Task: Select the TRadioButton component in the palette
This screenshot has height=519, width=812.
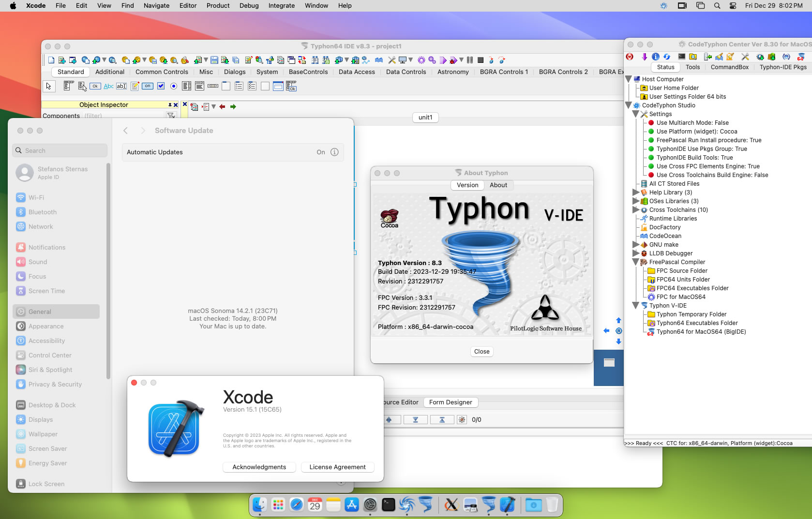Action: click(x=174, y=86)
